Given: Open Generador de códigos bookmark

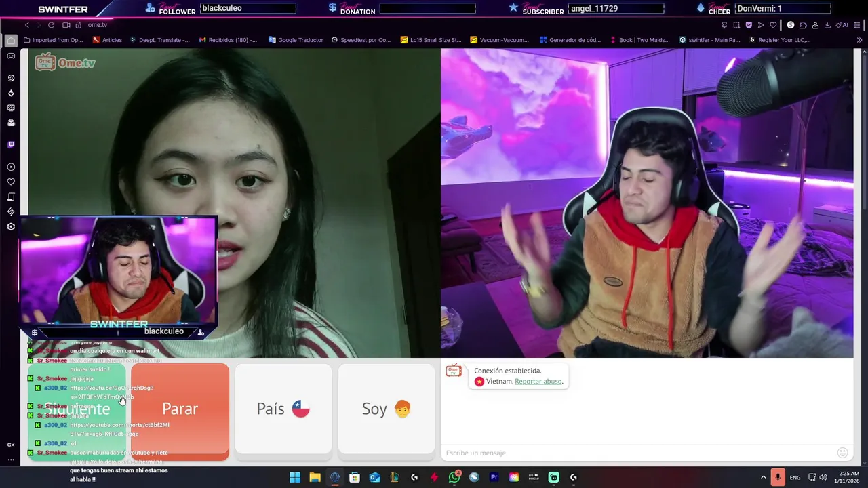Looking at the screenshot, I should [x=570, y=40].
